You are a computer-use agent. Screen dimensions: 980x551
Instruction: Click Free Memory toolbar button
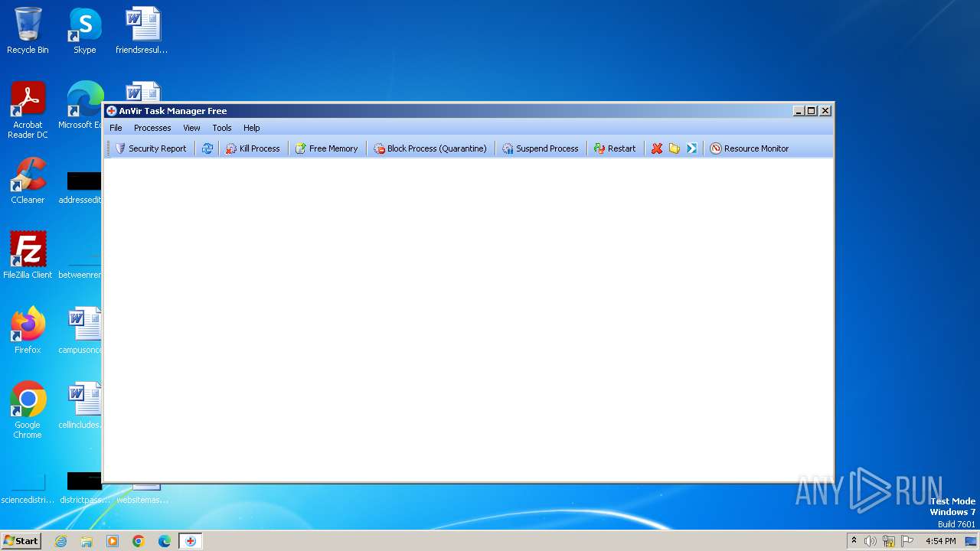point(327,148)
